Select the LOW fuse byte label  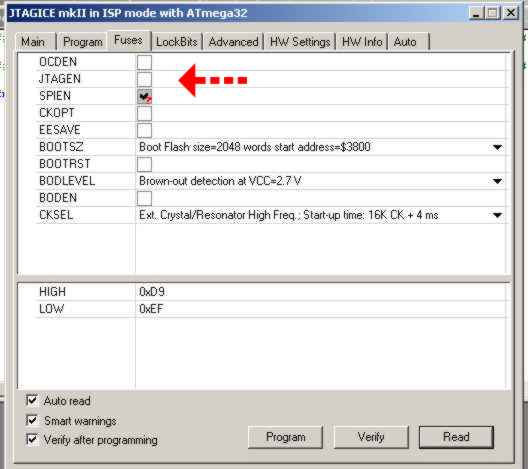(x=51, y=309)
